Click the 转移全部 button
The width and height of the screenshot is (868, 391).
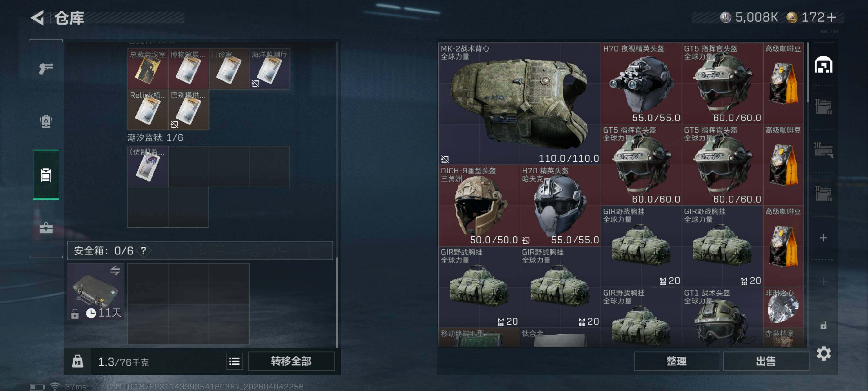291,361
